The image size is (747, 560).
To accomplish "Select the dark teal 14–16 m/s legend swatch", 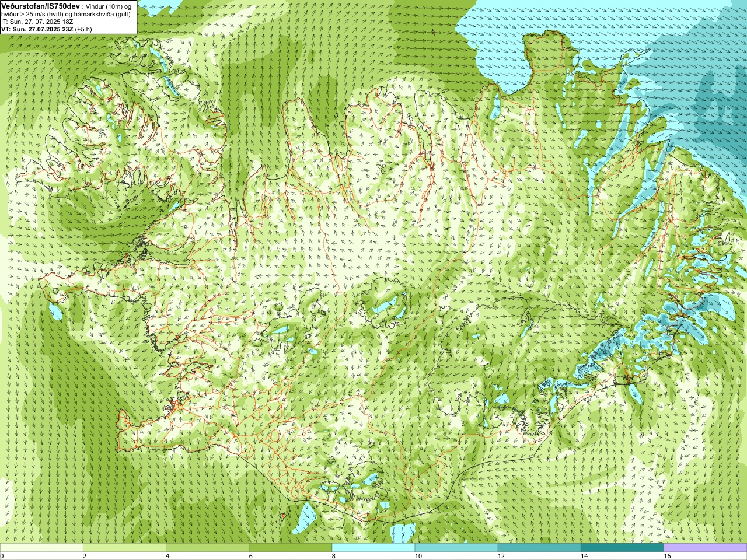I will coord(622,548).
